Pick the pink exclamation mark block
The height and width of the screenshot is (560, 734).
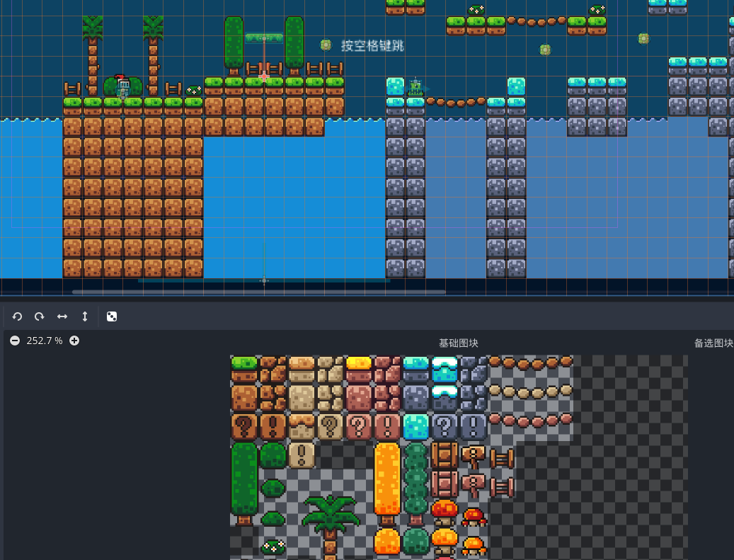coord(387,427)
